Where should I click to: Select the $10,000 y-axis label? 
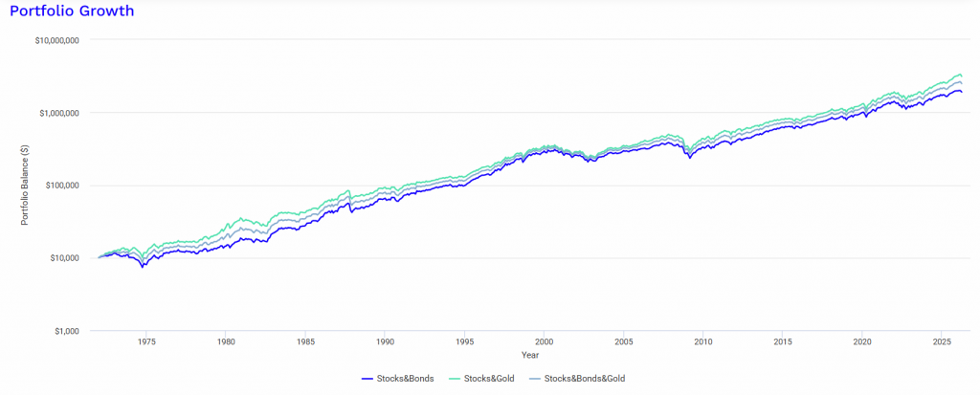(x=63, y=258)
